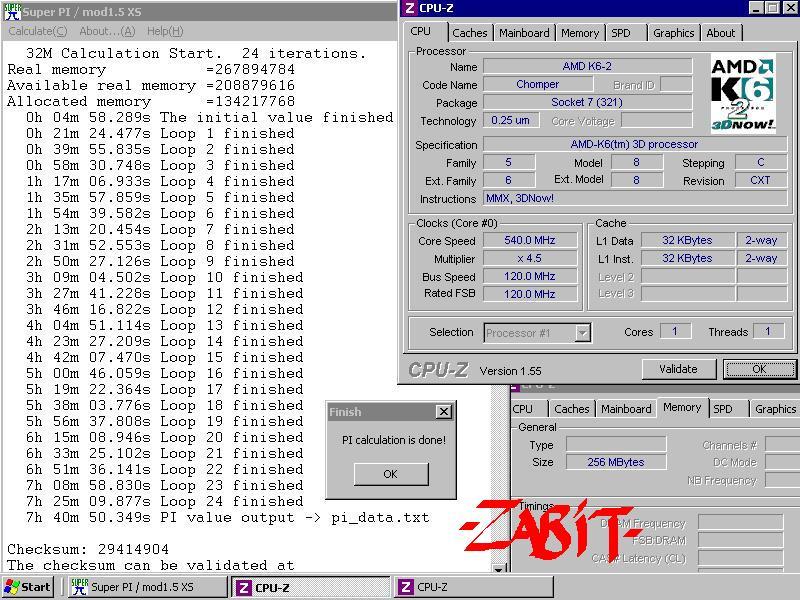This screenshot has width=800, height=600.
Task: Open Memory tab in front CPU-Z
Action: [580, 33]
